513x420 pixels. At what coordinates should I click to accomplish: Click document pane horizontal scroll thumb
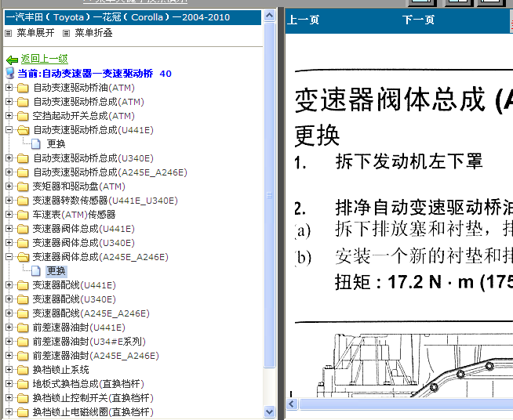pos(406,404)
